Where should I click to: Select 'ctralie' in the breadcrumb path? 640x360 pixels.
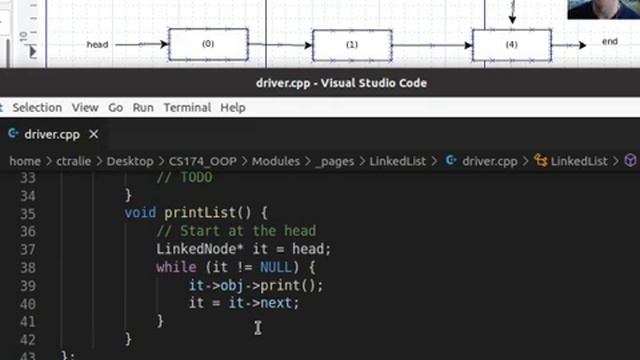point(73,161)
